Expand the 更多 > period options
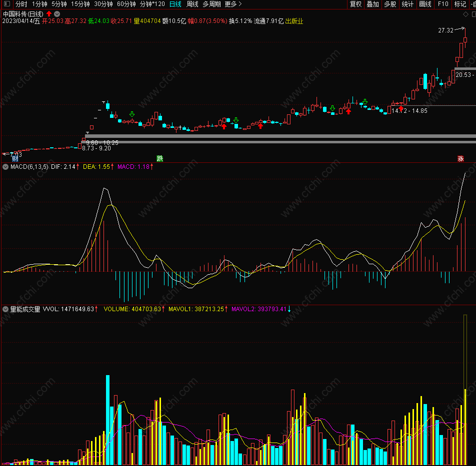 click(x=233, y=4)
